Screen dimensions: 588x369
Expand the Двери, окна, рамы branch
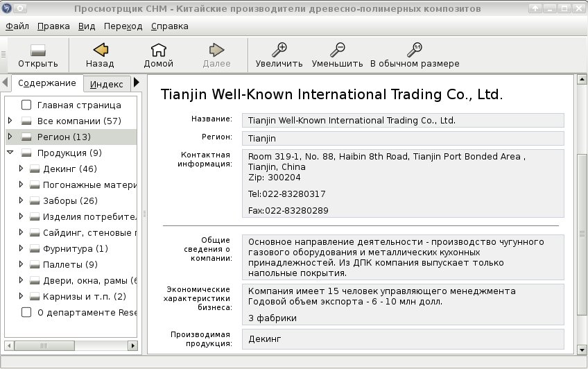[x=21, y=280]
